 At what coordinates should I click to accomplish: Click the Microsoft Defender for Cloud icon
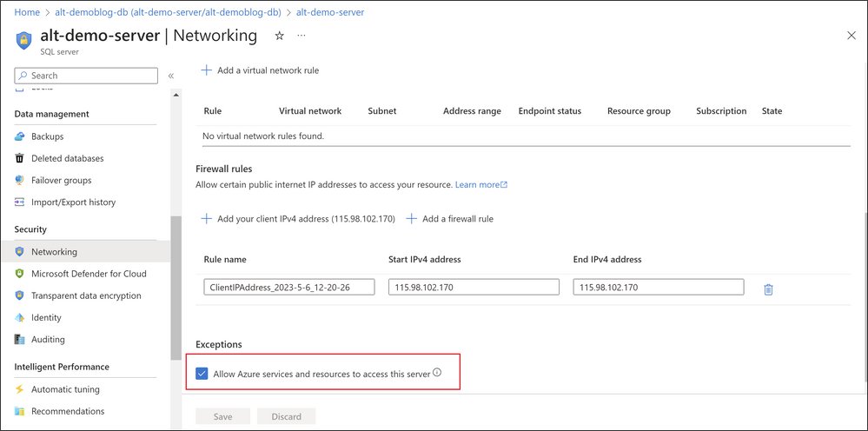(x=20, y=274)
